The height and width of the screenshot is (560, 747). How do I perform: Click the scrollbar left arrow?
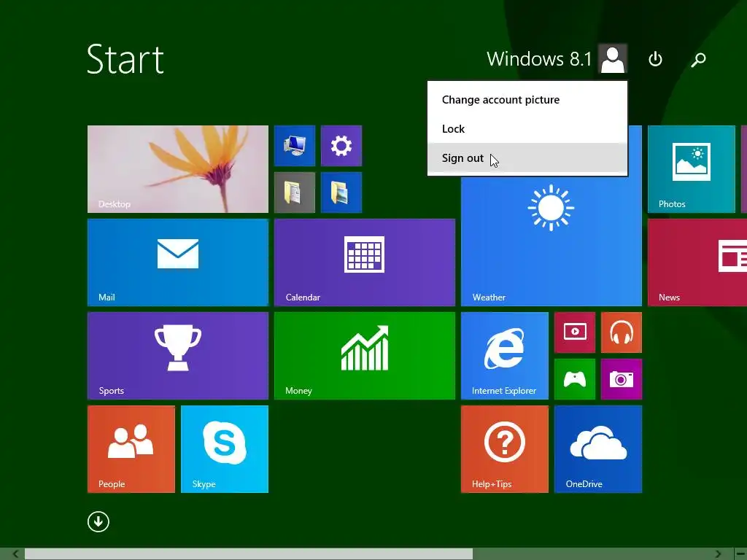16,554
